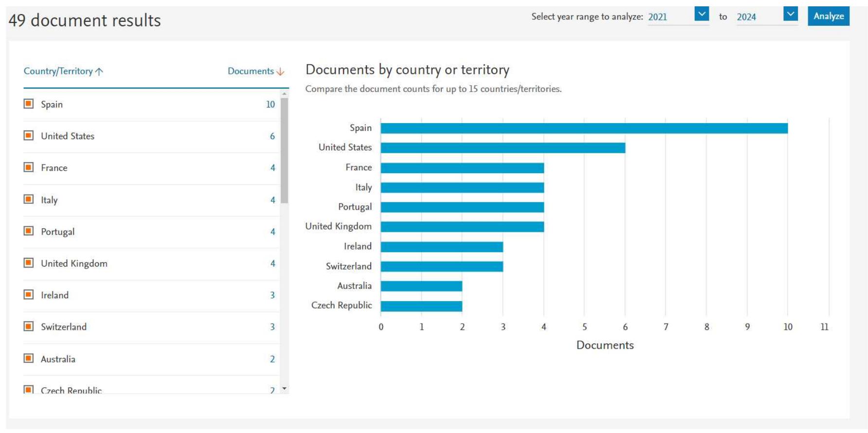Click United States document count 6
The width and height of the screenshot is (868, 433).
(272, 136)
